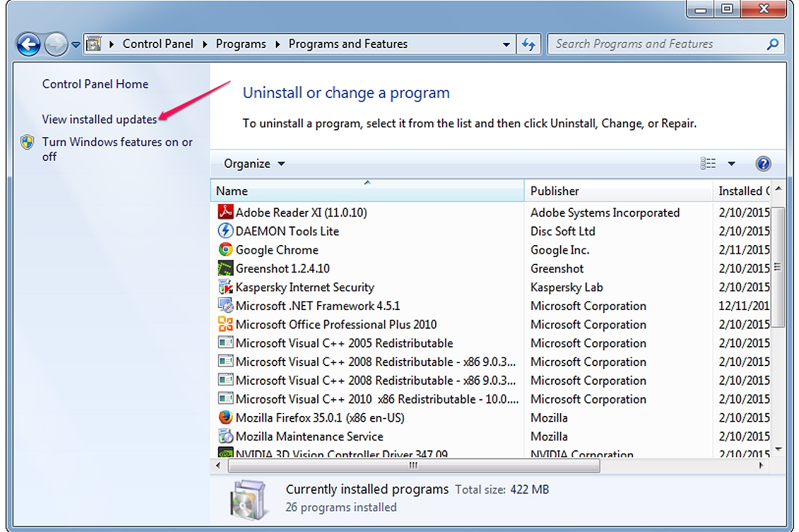Expand the address bar history dropdown
The image size is (799, 532).
(506, 44)
